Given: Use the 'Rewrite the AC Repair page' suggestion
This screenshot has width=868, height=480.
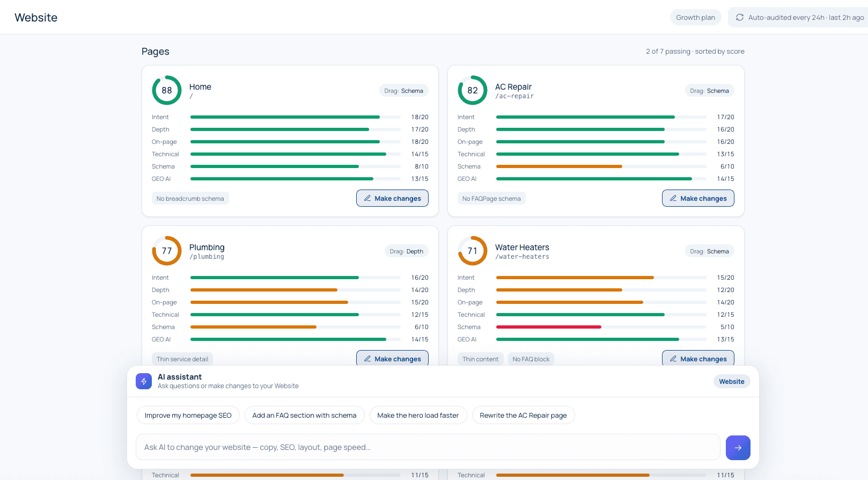Looking at the screenshot, I should [x=524, y=415].
